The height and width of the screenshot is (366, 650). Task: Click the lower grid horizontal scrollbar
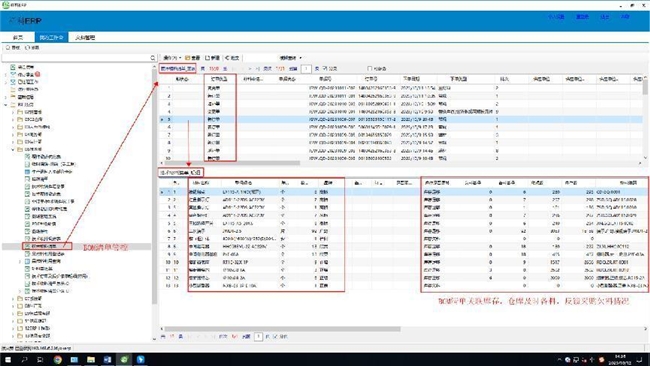click(x=282, y=329)
